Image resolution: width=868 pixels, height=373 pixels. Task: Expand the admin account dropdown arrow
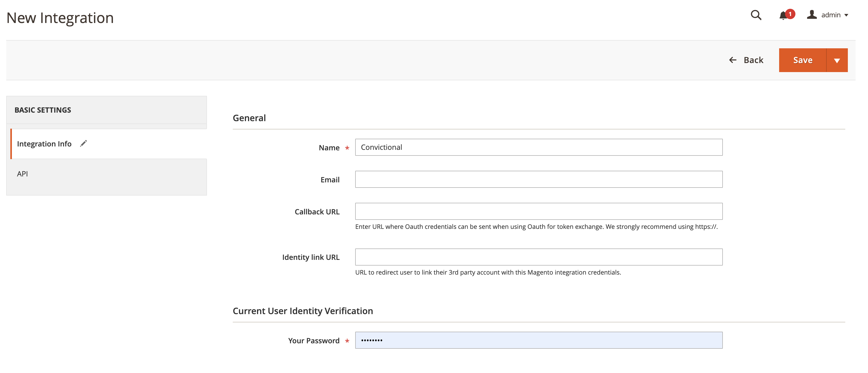pos(847,15)
